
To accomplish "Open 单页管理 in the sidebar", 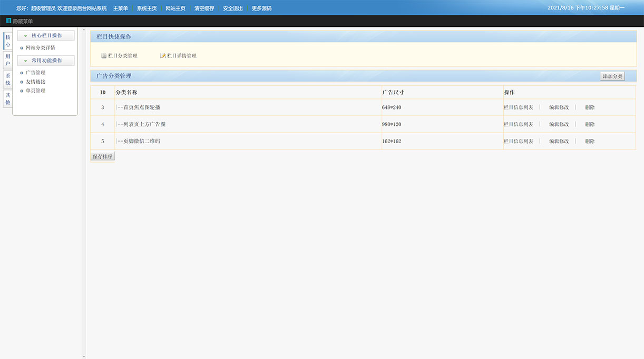I will point(35,91).
